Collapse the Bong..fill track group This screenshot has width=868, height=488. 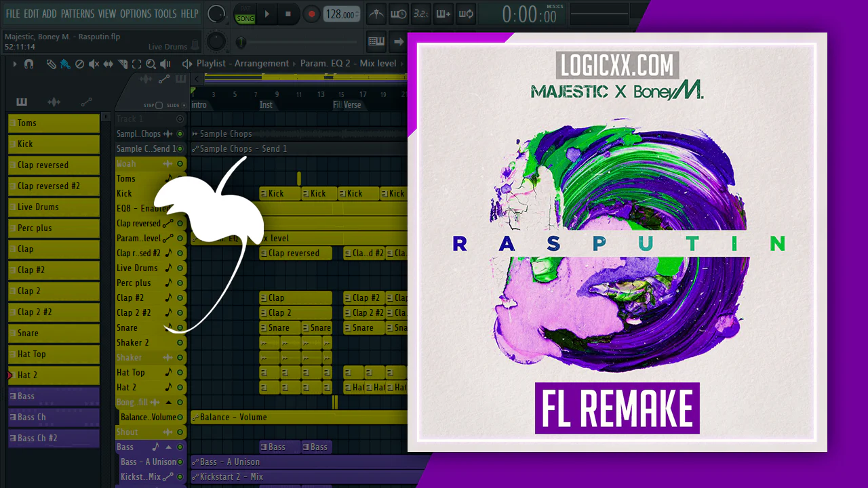(x=169, y=403)
